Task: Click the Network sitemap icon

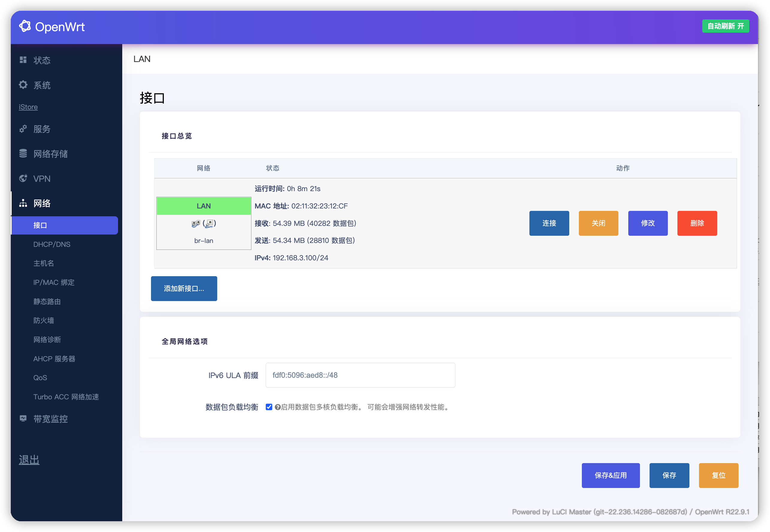Action: pos(23,203)
